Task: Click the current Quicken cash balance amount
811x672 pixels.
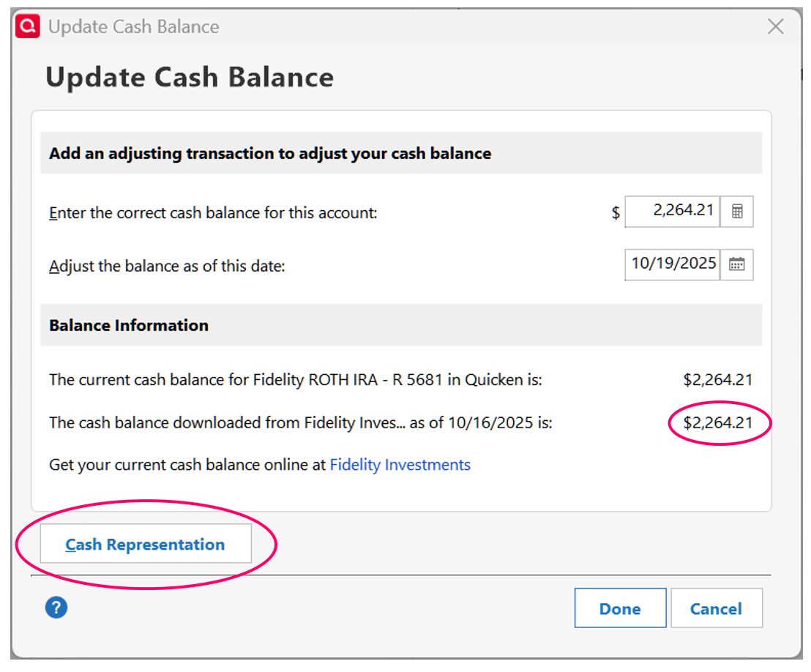Action: tap(717, 379)
